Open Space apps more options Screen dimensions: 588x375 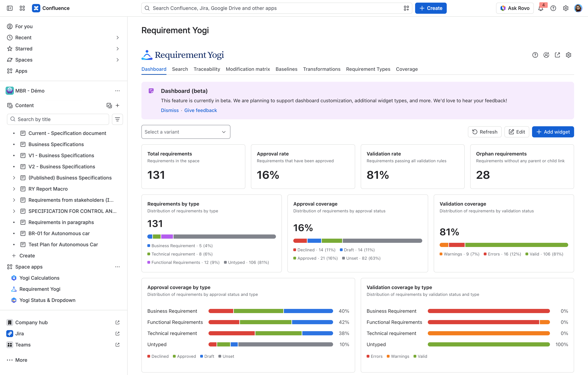coord(117,267)
